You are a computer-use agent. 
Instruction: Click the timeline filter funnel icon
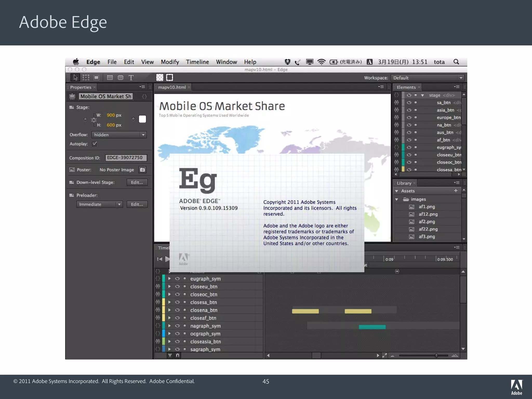170,355
